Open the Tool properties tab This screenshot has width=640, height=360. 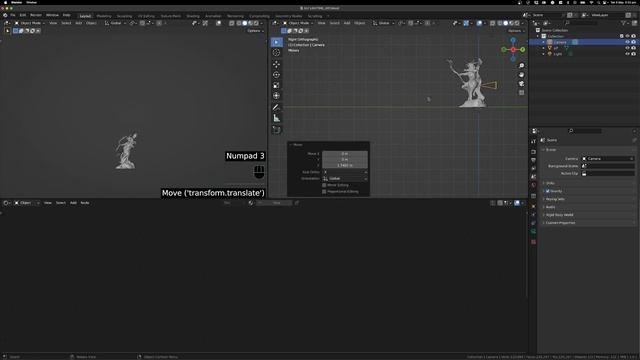click(x=533, y=141)
